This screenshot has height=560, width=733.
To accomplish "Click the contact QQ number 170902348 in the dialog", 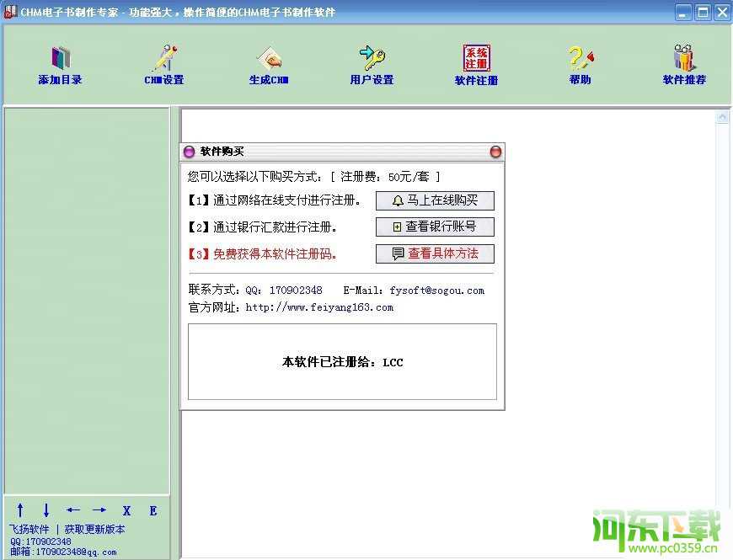I will coord(296,291).
